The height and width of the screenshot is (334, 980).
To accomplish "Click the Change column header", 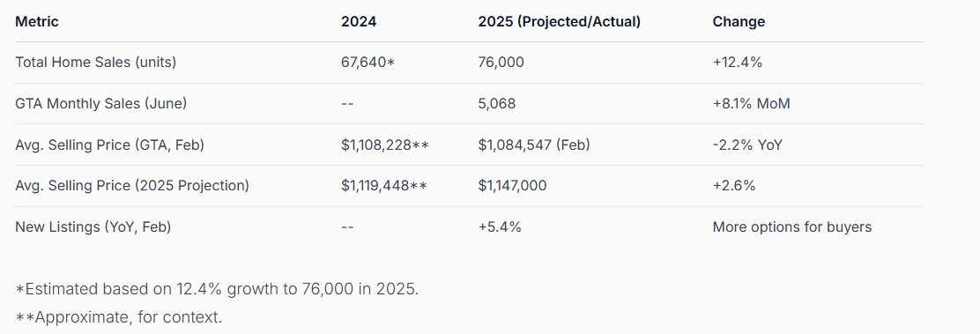I will coord(739,21).
